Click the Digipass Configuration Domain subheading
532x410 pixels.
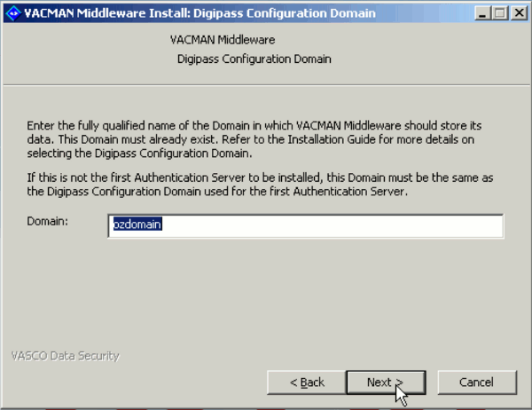coord(254,59)
